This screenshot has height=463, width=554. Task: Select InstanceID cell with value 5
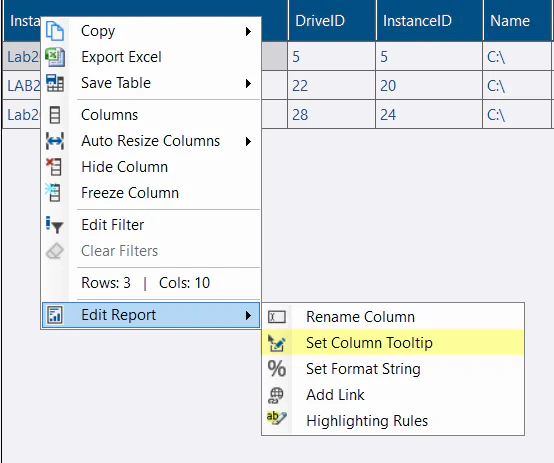pyautogui.click(x=429, y=57)
